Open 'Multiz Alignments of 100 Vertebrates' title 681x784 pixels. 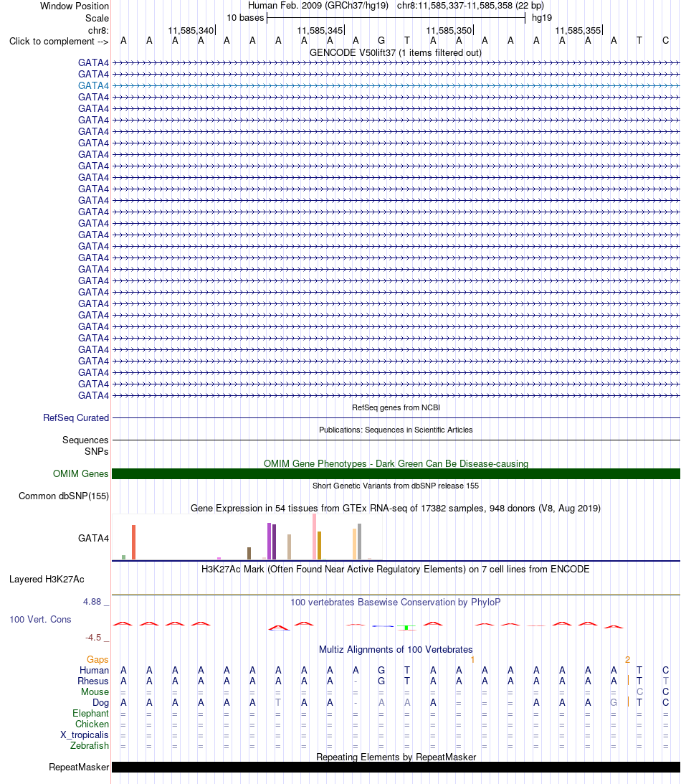click(396, 649)
